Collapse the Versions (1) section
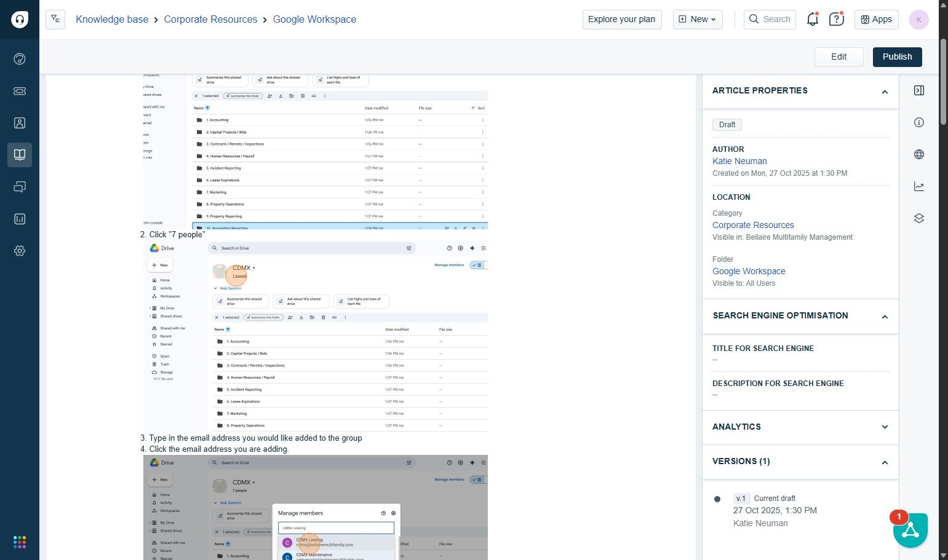The image size is (948, 560). 885,462
